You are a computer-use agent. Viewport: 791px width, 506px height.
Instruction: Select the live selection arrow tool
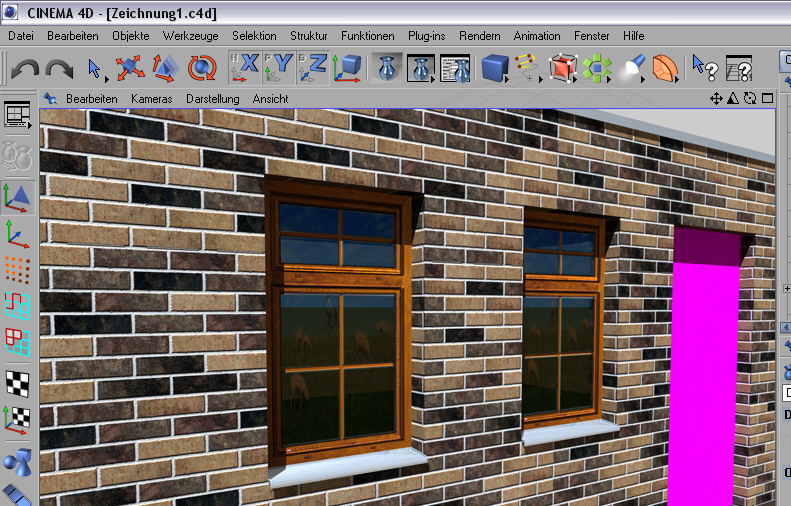coord(95,69)
